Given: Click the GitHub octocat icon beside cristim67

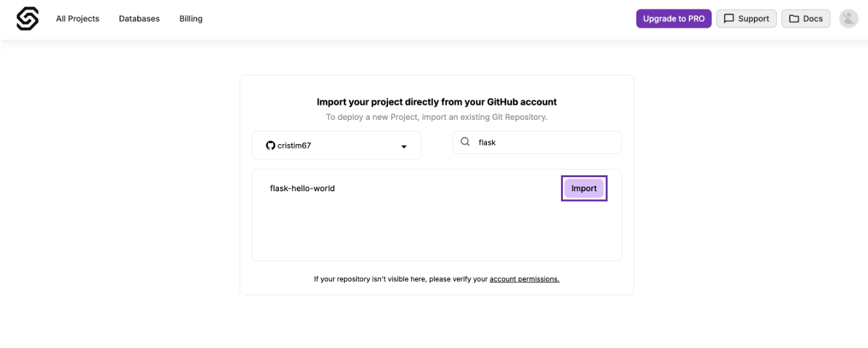Looking at the screenshot, I should 271,145.
